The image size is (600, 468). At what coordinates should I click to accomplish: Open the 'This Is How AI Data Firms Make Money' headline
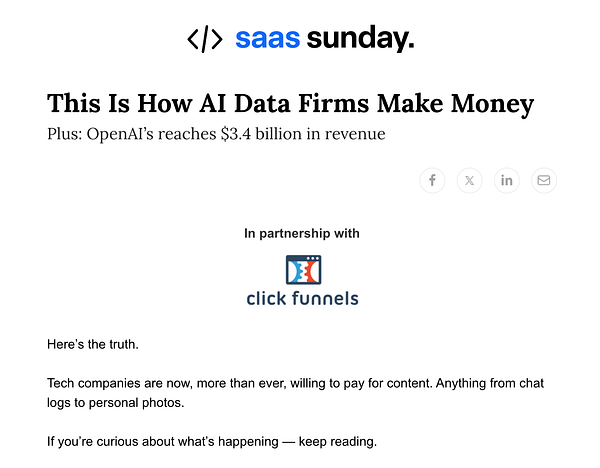290,103
